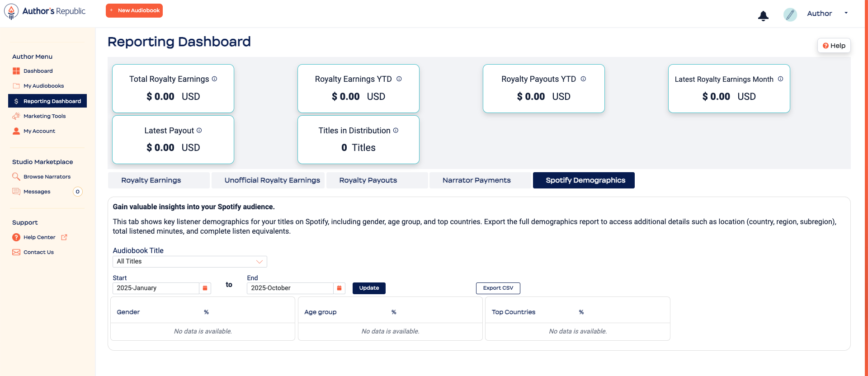Open the Start date calendar icon
This screenshot has width=868, height=376.
(205, 288)
